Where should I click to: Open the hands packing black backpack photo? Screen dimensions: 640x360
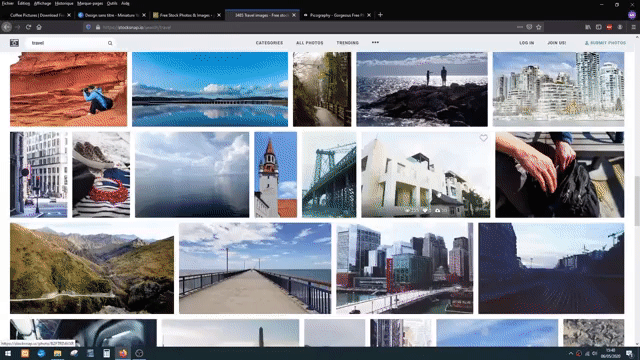coord(560,174)
